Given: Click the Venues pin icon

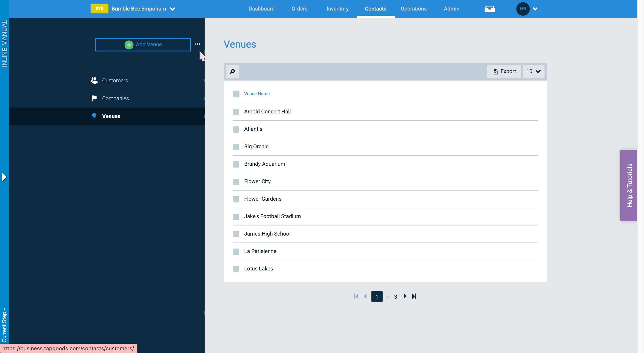Looking at the screenshot, I should [94, 116].
